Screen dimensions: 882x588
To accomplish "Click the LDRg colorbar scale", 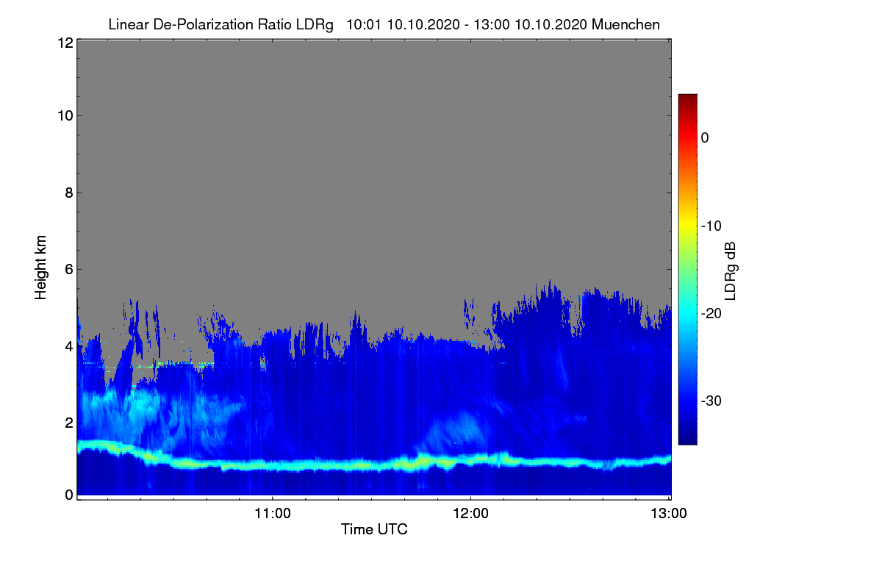I will [687, 269].
